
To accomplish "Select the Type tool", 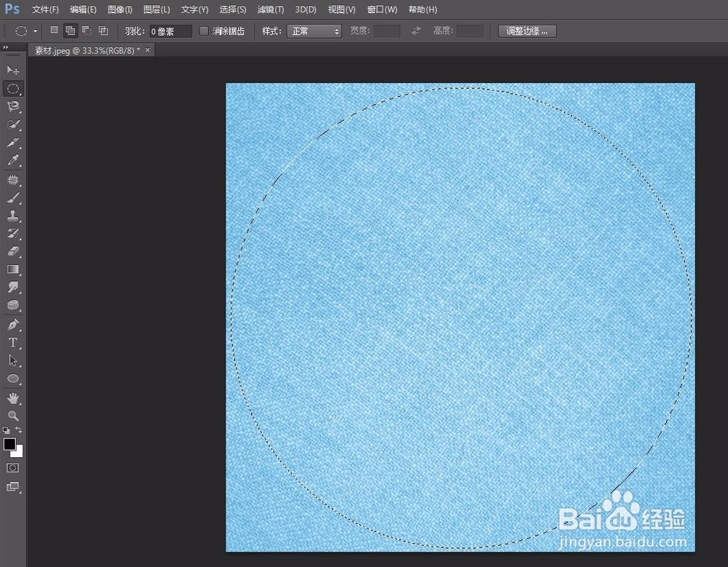I will point(13,342).
